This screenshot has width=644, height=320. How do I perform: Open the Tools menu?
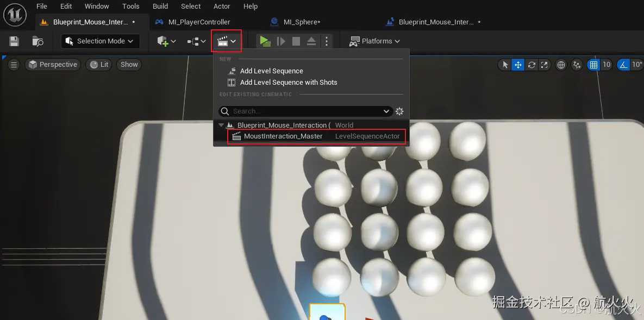(130, 6)
